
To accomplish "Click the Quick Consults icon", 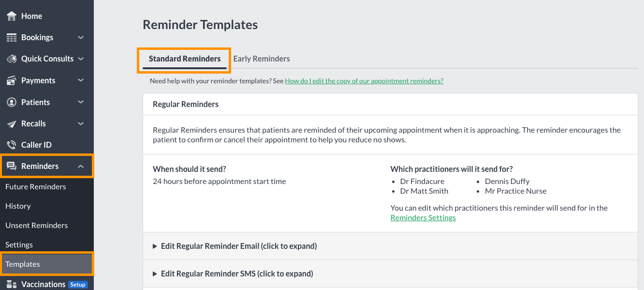I will point(12,59).
